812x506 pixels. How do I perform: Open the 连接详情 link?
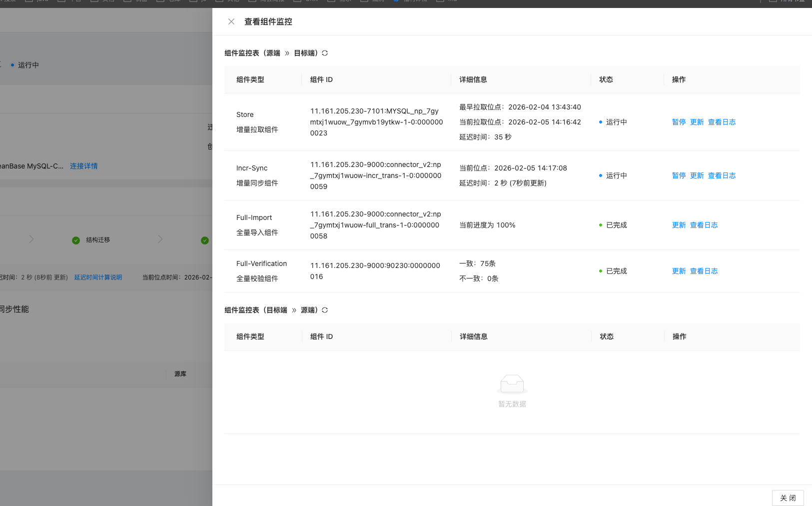click(83, 166)
